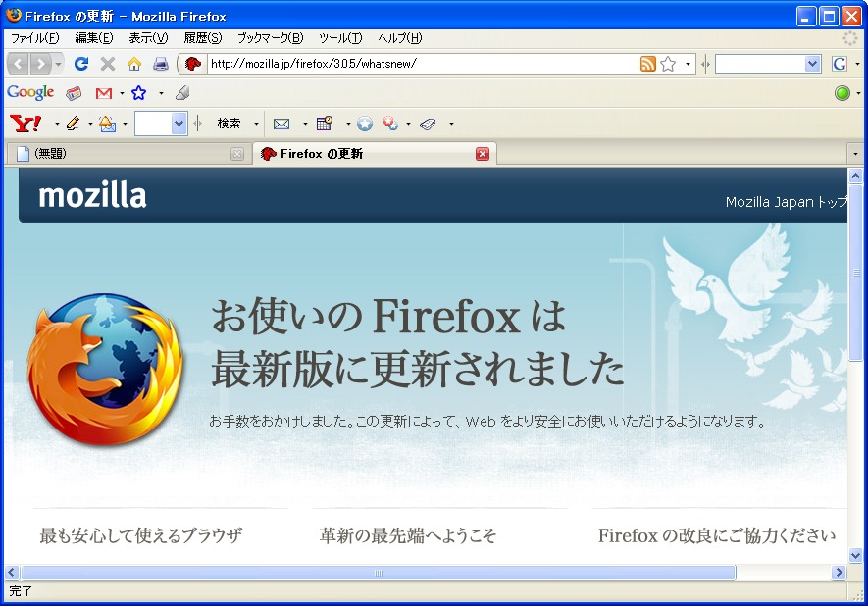This screenshot has width=868, height=606.
Task: Click the horizontal scrollbar thumb
Action: click(x=378, y=573)
